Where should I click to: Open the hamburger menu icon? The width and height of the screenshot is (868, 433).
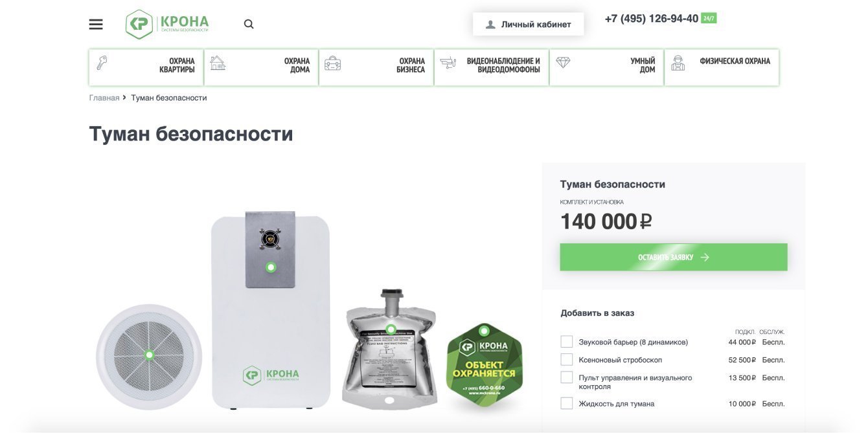pyautogui.click(x=96, y=25)
